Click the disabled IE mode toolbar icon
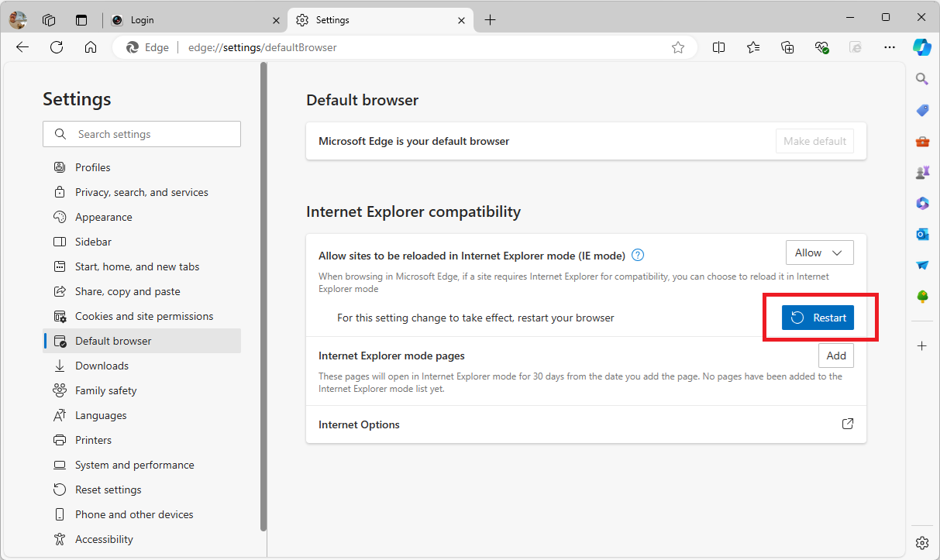 click(x=856, y=47)
